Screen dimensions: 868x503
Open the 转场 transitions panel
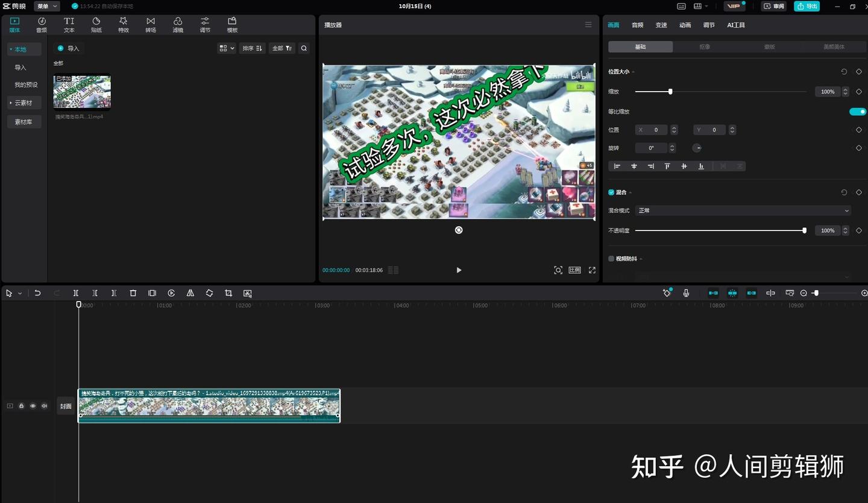[151, 25]
